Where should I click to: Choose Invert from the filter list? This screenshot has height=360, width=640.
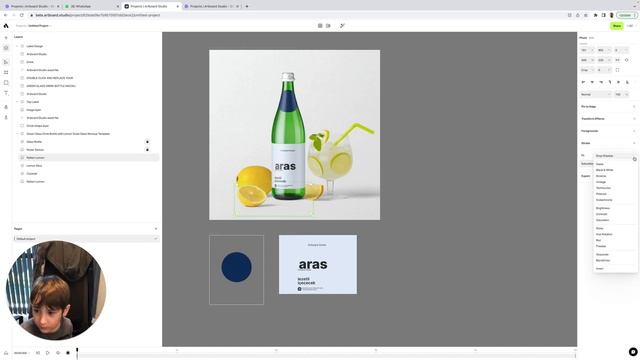pos(600,269)
